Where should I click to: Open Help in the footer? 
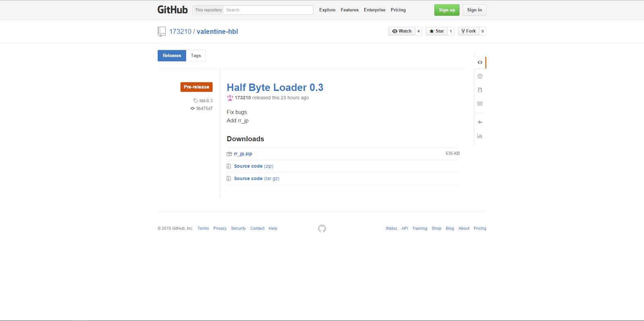pyautogui.click(x=273, y=228)
